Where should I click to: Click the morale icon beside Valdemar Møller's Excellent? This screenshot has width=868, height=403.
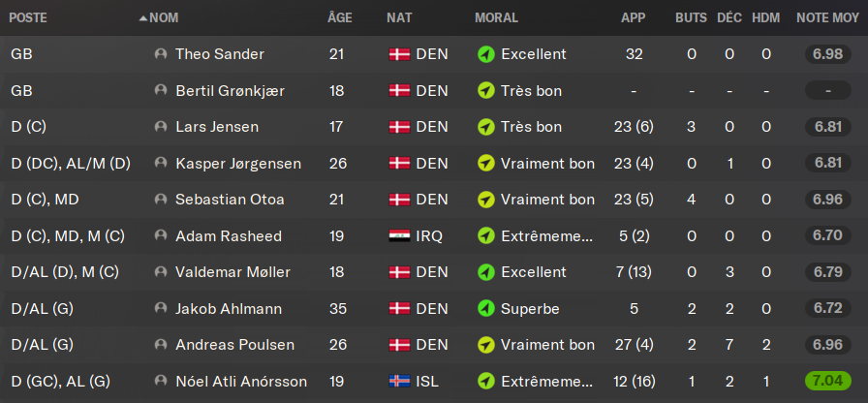click(486, 272)
